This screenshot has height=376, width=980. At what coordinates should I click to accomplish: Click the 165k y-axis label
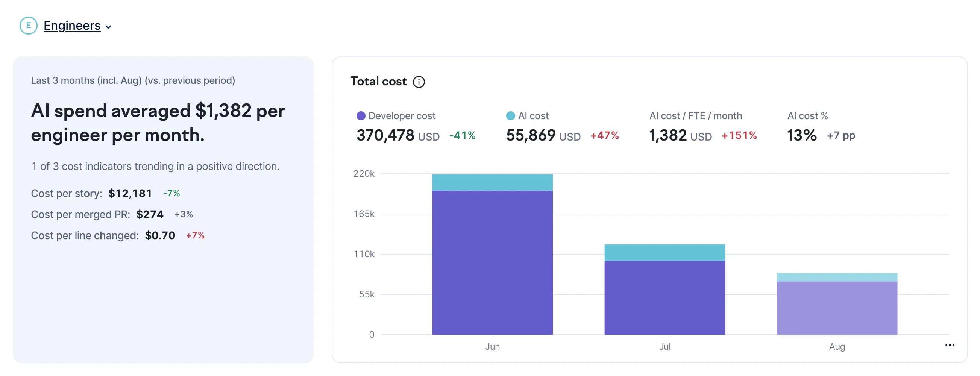tap(364, 214)
